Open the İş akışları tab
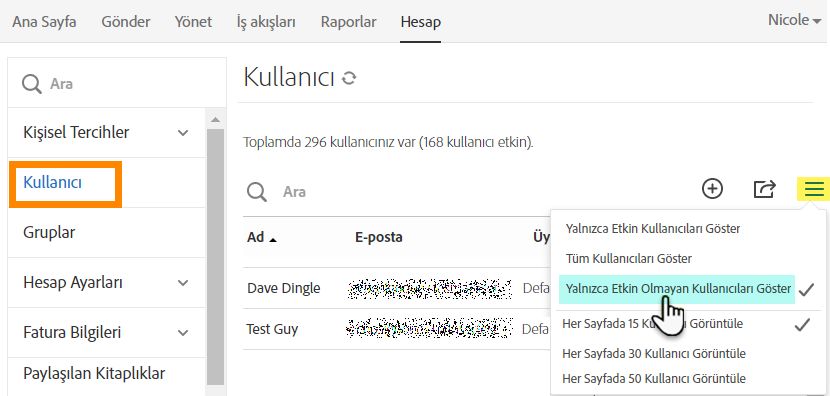The height and width of the screenshot is (396, 830). 266,22
